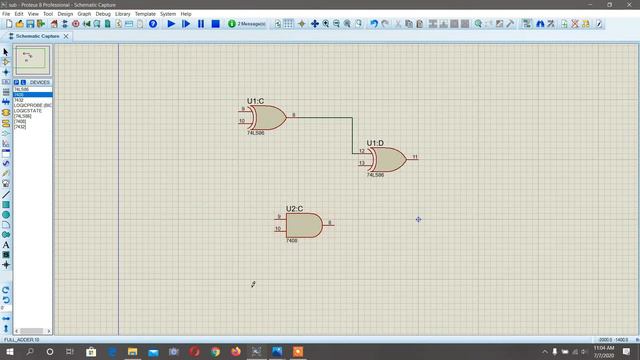
Task: Select the U1:D XOR gate
Action: (388, 160)
